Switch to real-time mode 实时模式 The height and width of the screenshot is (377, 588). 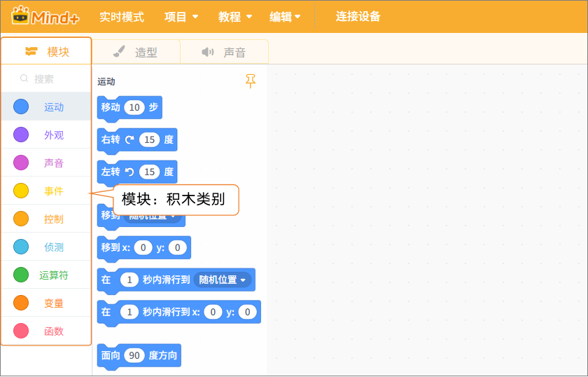point(122,17)
